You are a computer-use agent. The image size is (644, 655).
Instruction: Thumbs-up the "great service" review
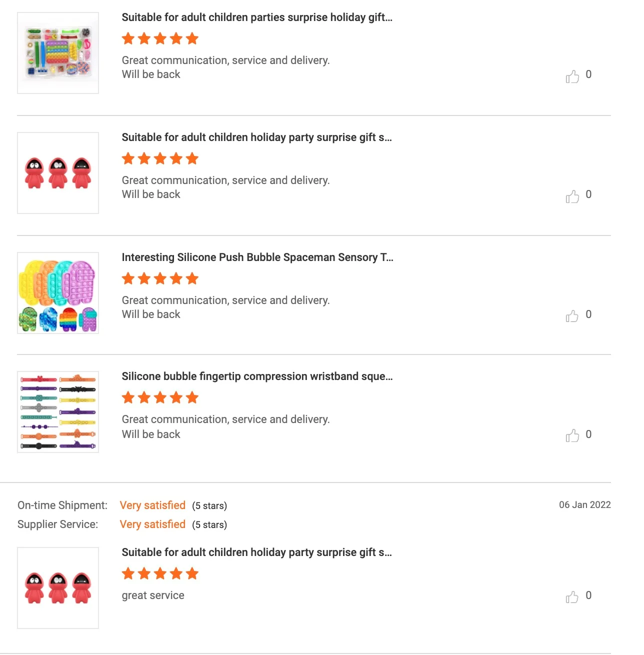pos(572,597)
